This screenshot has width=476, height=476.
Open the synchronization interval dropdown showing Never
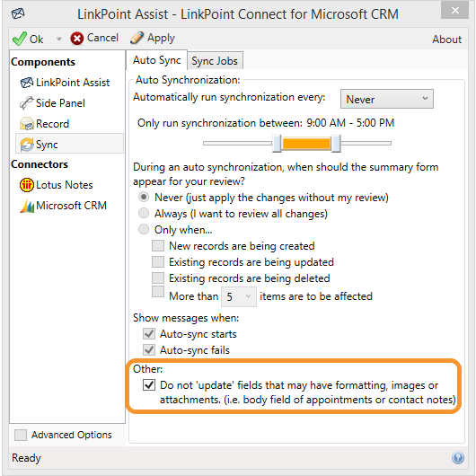(x=387, y=99)
